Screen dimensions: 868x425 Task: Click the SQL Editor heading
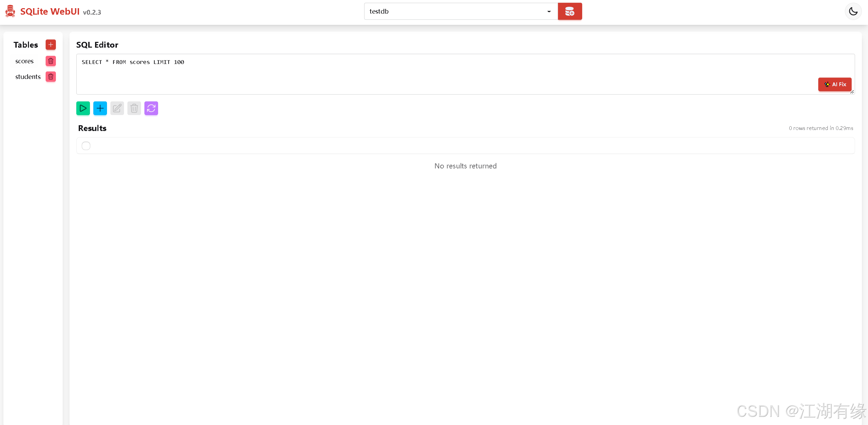tap(97, 45)
